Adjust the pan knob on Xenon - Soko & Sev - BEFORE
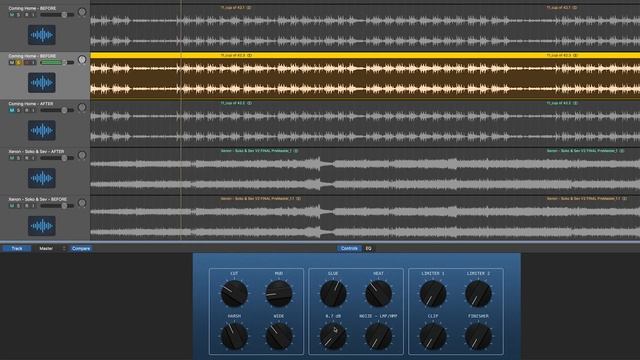The height and width of the screenshot is (360, 640). (82, 203)
